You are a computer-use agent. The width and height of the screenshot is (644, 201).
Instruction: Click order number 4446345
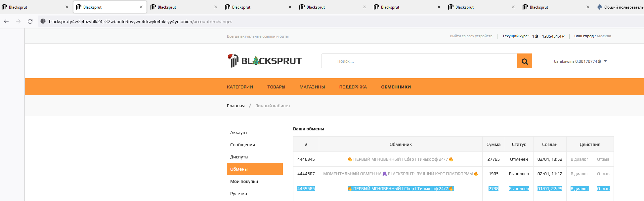(x=306, y=159)
